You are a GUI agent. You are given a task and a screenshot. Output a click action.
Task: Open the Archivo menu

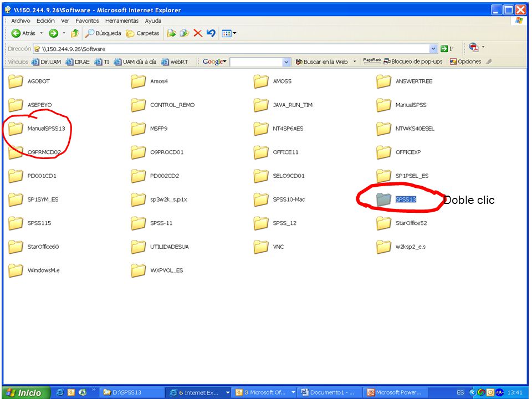21,21
